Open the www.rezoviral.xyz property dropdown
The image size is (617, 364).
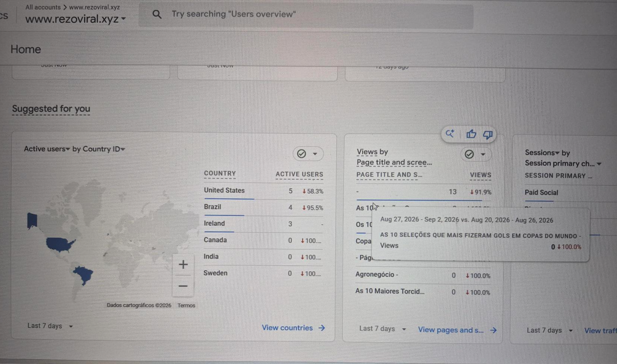[x=75, y=19]
